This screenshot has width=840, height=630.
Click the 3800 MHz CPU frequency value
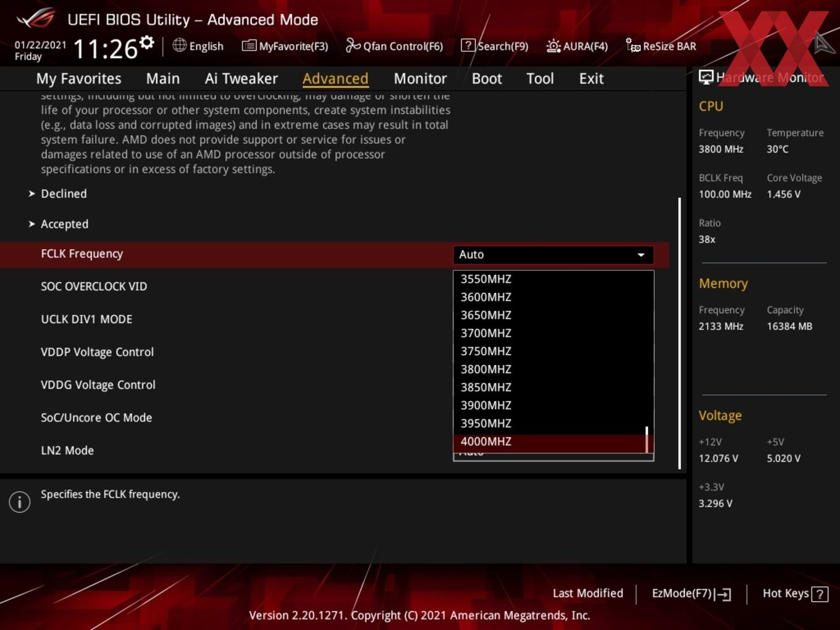pos(721,149)
